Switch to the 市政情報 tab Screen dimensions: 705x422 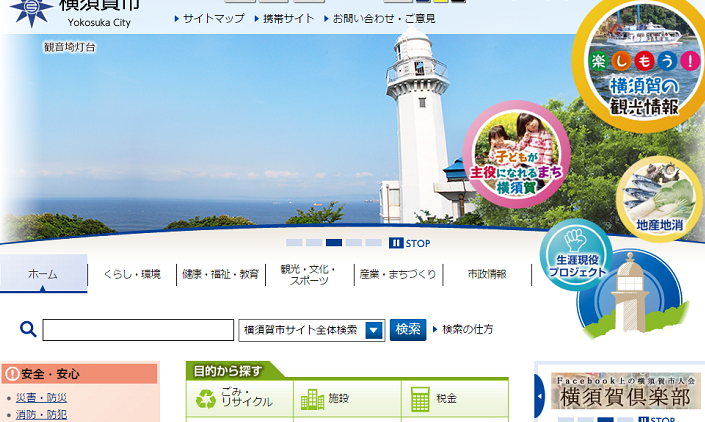(x=487, y=274)
